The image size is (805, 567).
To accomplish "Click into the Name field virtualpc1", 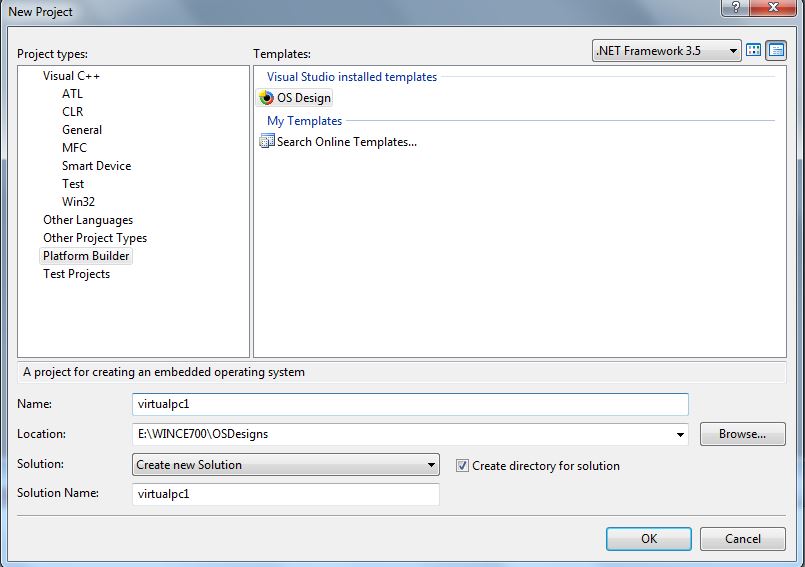I will pos(410,404).
